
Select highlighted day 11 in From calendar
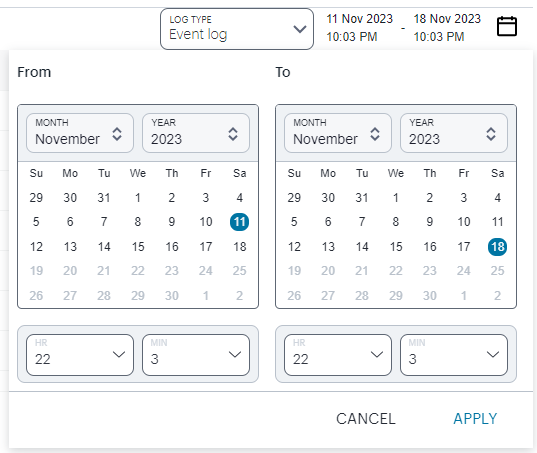[239, 222]
